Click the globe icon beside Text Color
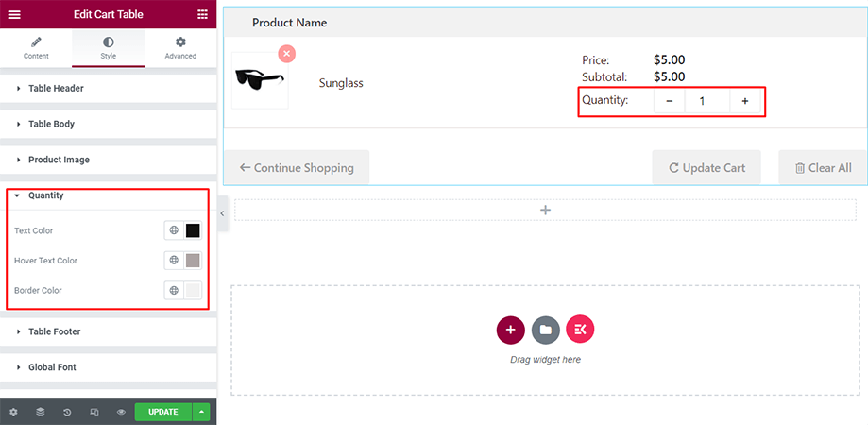The height and width of the screenshot is (425, 868). pyautogui.click(x=174, y=230)
